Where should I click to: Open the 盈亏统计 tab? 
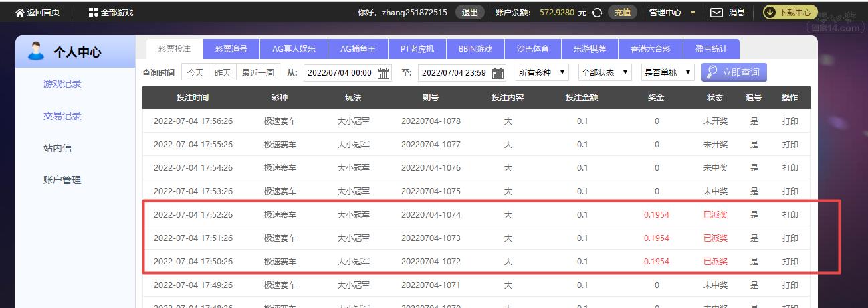[712, 49]
